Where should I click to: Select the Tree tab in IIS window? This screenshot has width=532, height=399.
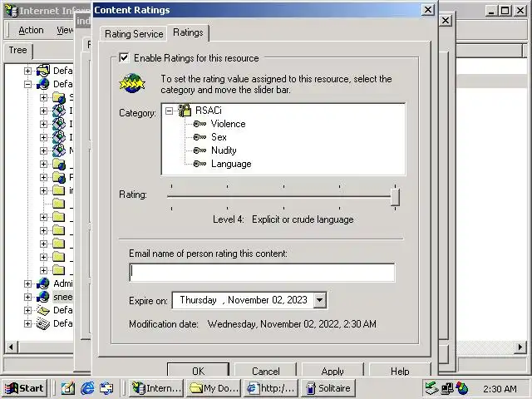pyautogui.click(x=17, y=50)
